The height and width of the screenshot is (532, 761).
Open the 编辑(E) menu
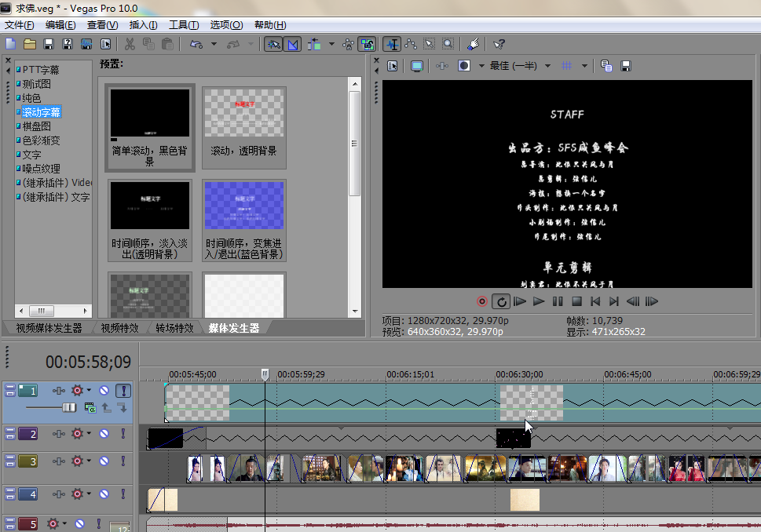pyautogui.click(x=60, y=25)
